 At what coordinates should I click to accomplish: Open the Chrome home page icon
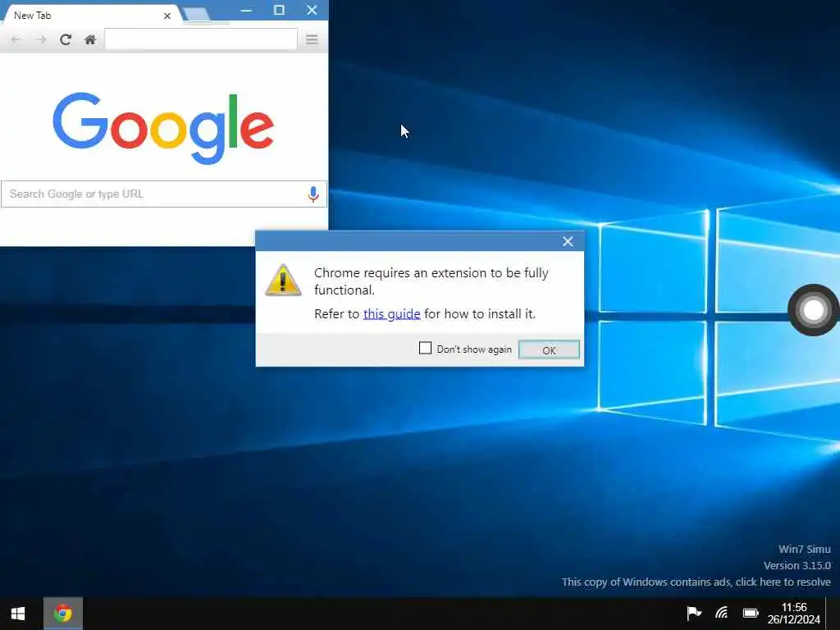pos(90,39)
